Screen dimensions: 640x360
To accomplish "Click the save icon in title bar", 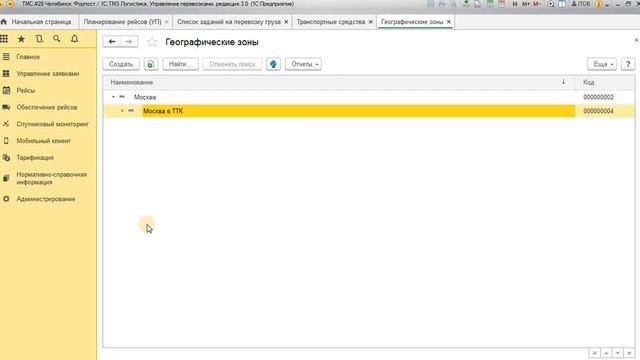I will click(430, 4).
